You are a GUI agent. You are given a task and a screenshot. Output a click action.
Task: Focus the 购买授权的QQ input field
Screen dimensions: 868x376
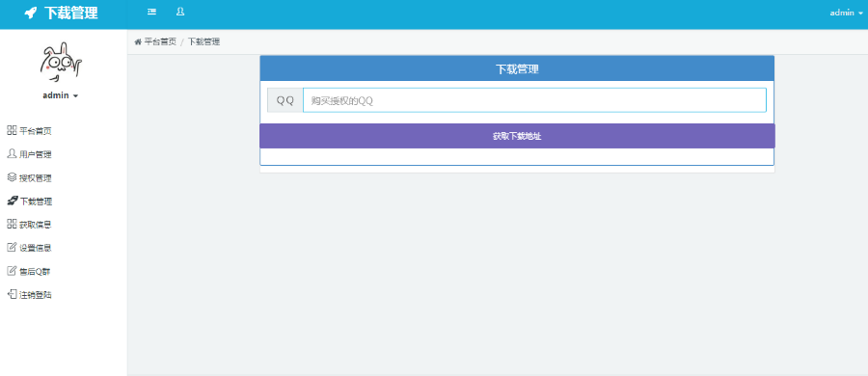534,100
